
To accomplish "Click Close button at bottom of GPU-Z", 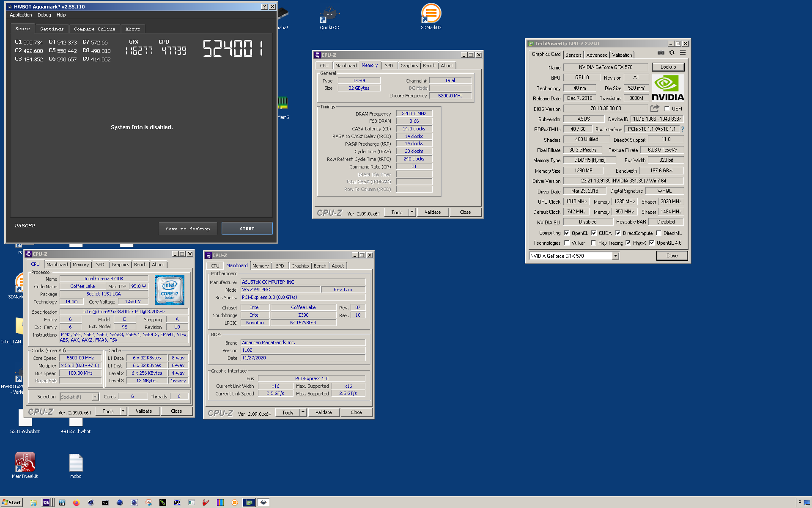I will 672,256.
